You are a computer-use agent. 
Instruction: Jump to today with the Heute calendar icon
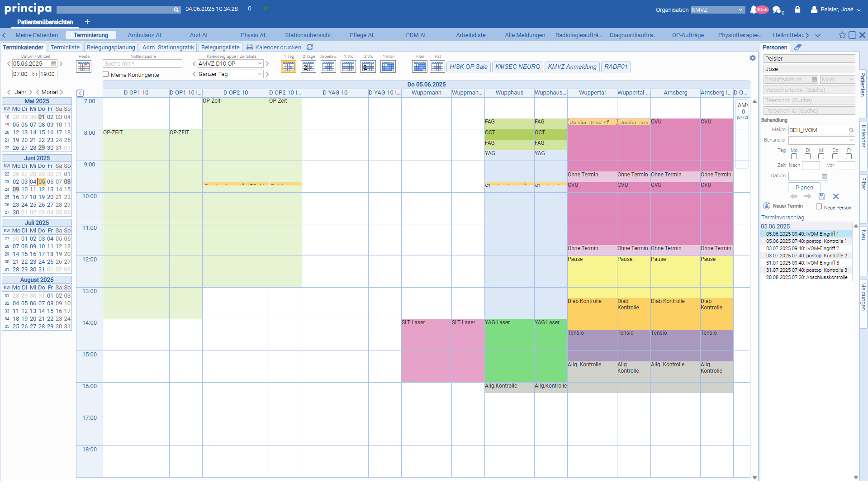[x=84, y=66]
